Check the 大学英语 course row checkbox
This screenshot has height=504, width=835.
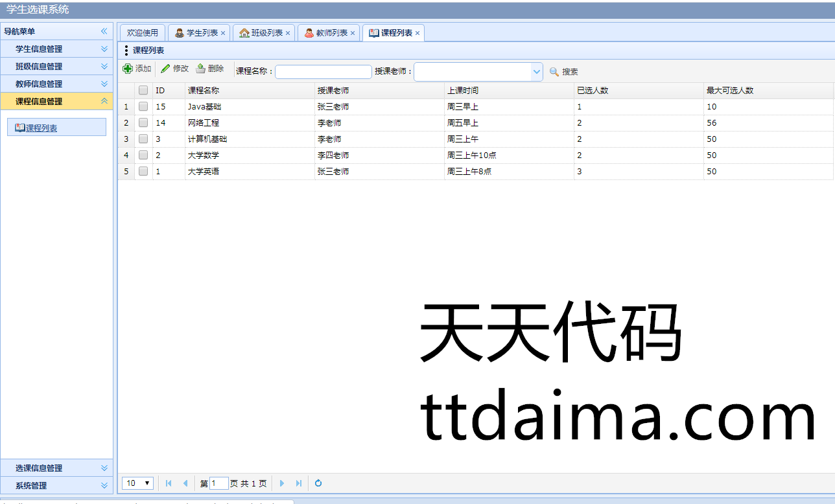click(x=143, y=172)
